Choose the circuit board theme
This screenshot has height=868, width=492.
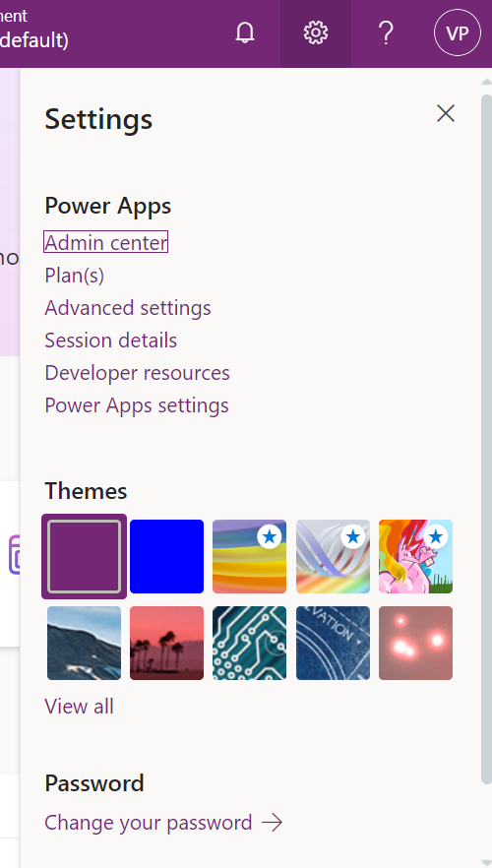pyautogui.click(x=250, y=643)
